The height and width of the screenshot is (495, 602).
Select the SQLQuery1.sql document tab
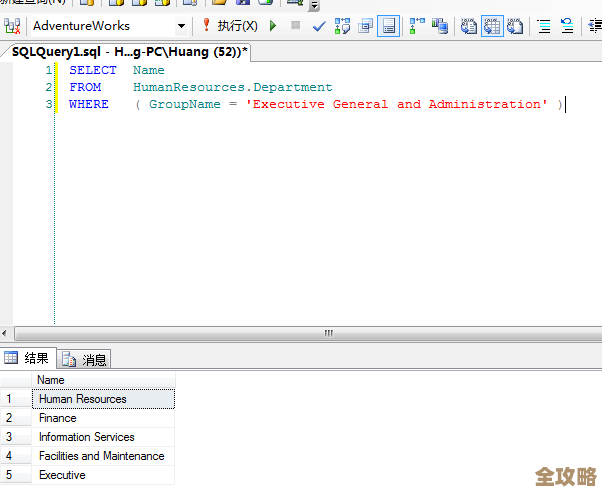pos(129,52)
